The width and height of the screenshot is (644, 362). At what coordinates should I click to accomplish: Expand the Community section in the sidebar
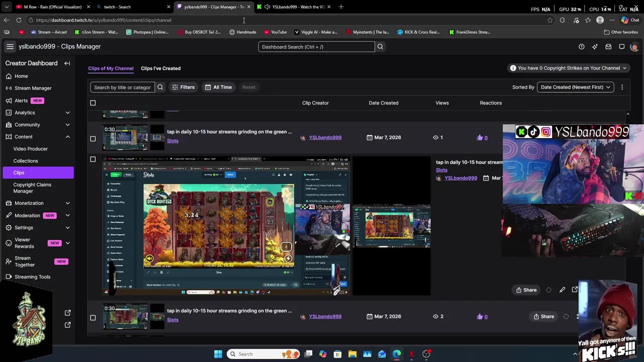67,125
